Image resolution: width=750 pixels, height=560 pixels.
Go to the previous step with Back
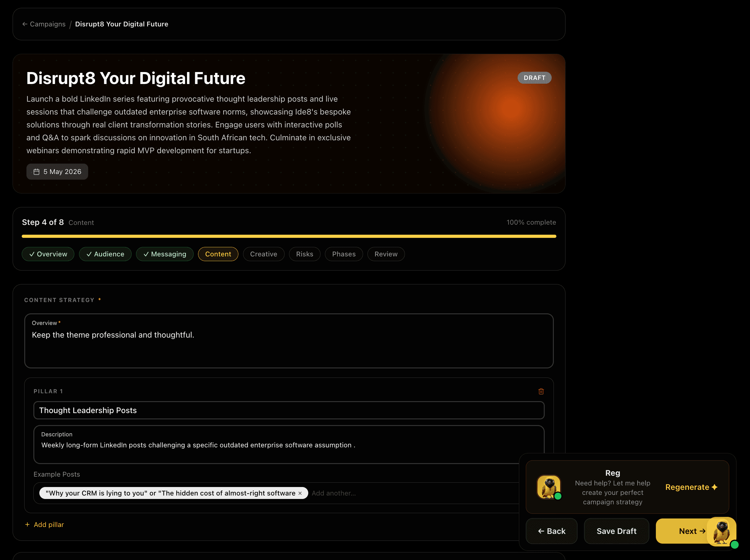[x=552, y=531]
